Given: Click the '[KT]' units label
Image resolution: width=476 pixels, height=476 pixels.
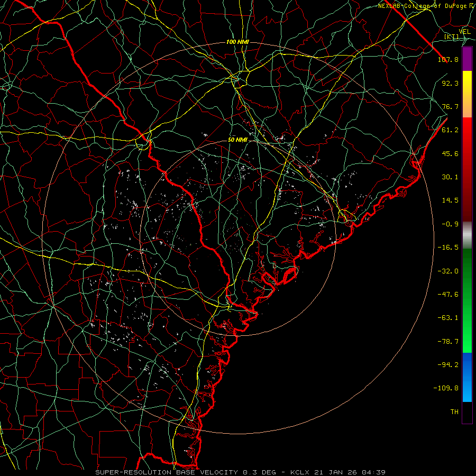Looking at the screenshot, I should point(451,37).
